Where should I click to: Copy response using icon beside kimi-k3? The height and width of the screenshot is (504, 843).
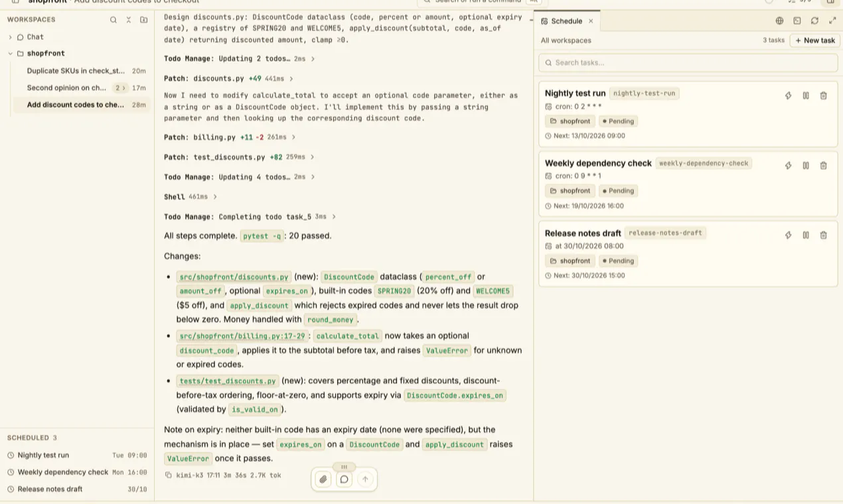click(x=168, y=475)
